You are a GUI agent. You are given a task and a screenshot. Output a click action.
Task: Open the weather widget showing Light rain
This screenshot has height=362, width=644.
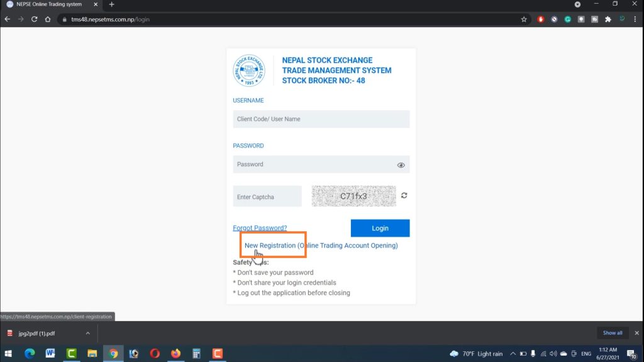tap(477, 354)
